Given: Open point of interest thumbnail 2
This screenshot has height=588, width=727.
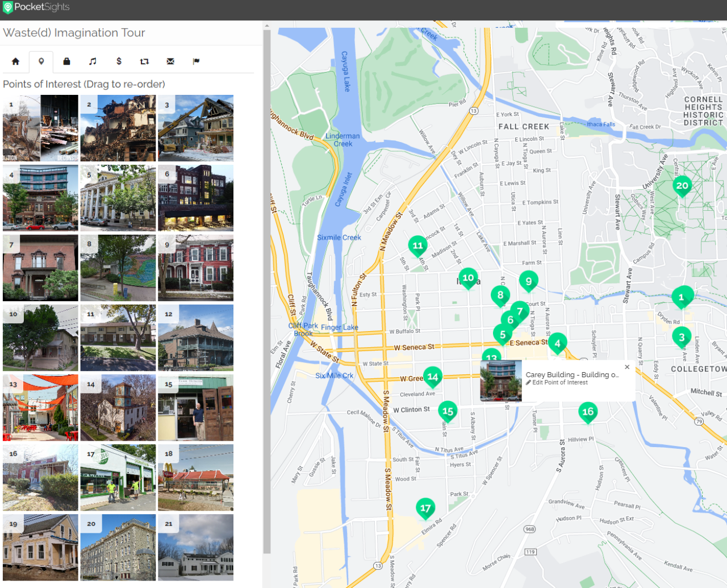Looking at the screenshot, I should (118, 128).
